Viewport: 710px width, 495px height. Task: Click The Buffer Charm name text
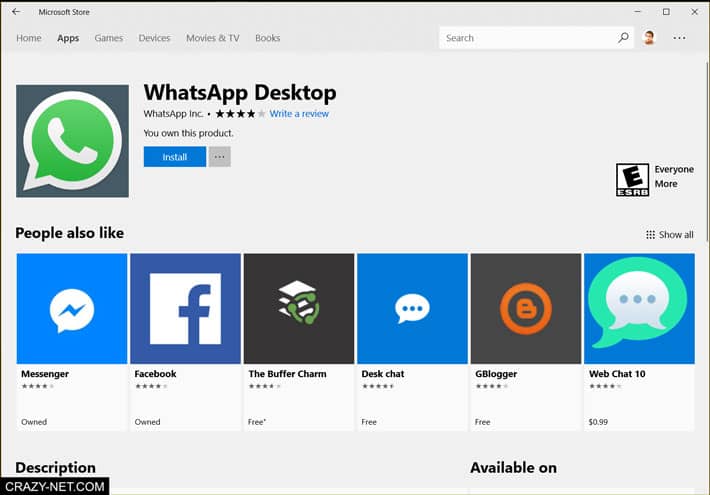(x=287, y=374)
